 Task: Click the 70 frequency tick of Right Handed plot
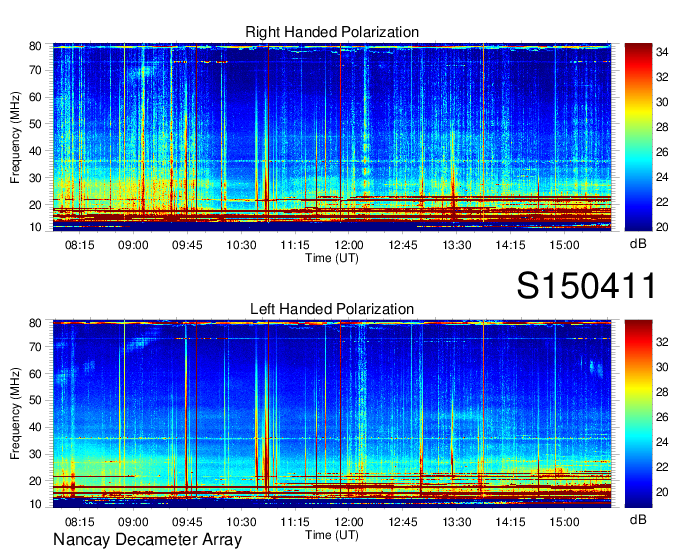(35, 70)
